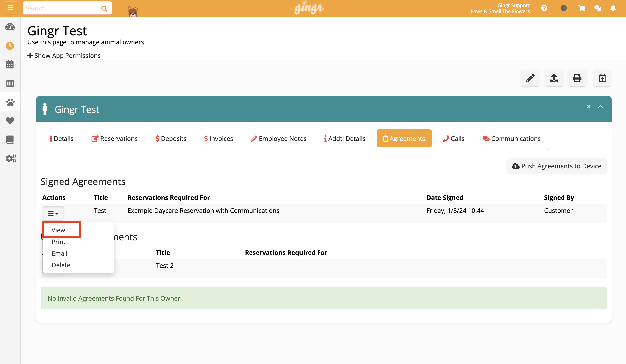Switch to the Deposits tab
The height and width of the screenshot is (364, 626).
coord(171,138)
